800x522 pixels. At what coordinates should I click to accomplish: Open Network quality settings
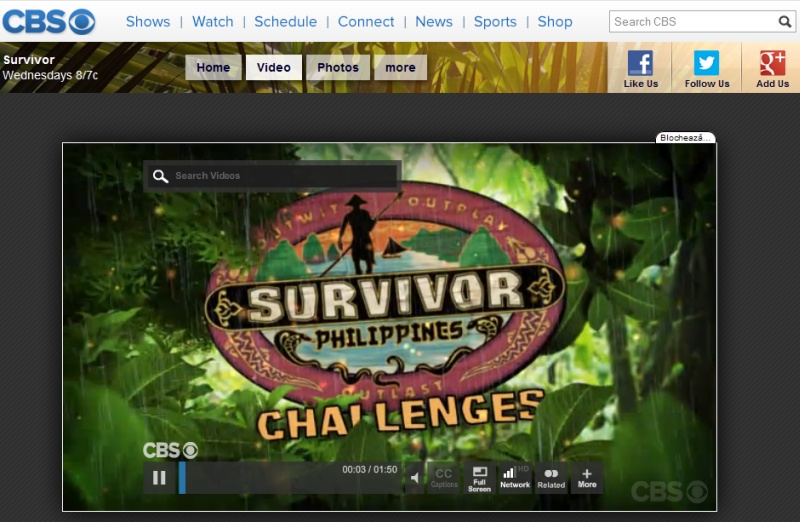(x=515, y=478)
